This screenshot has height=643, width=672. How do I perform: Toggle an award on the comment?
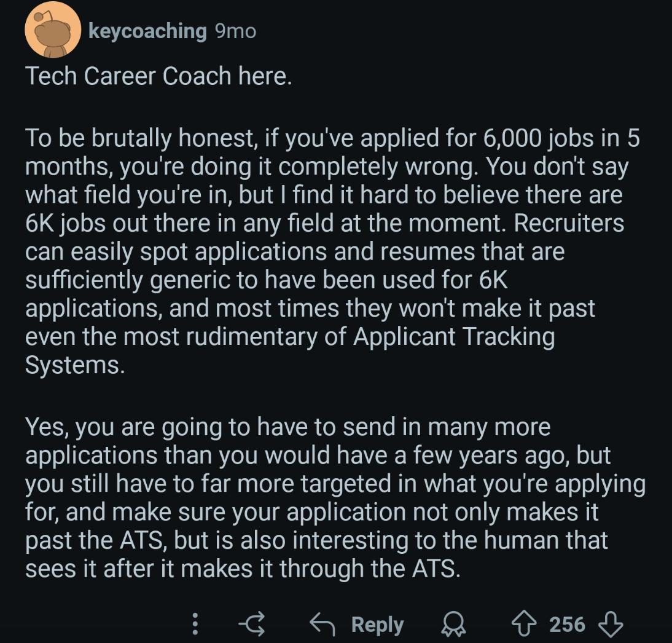click(453, 625)
